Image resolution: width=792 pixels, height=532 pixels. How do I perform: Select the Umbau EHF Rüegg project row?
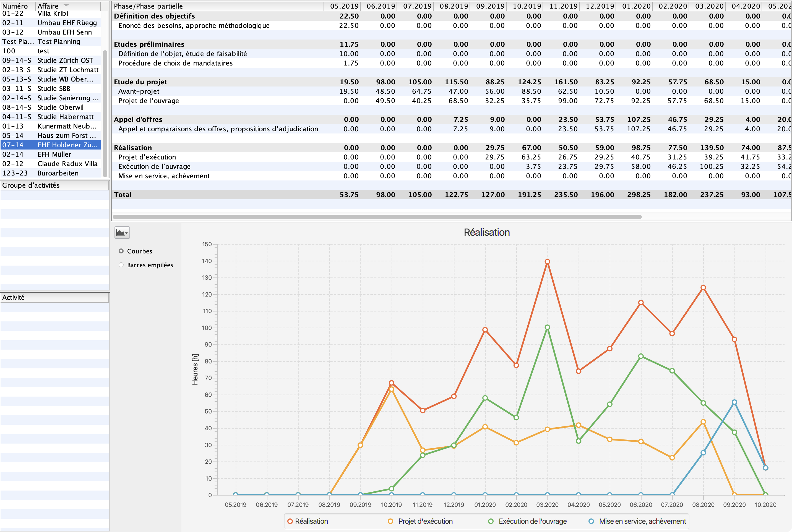coord(51,23)
